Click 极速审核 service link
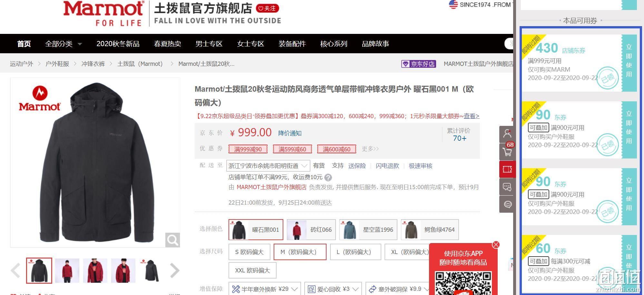 421,166
